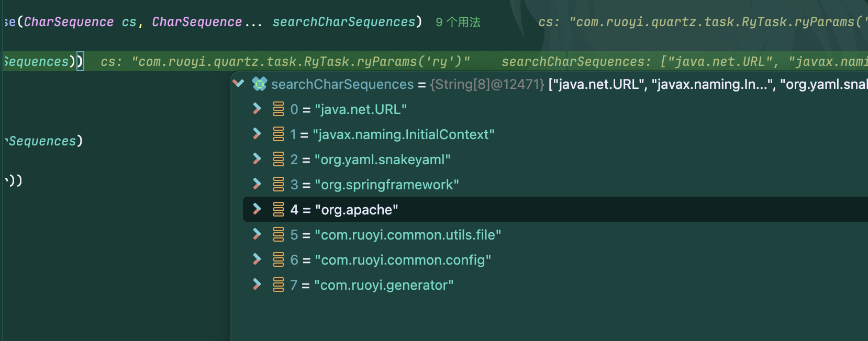
Task: Click the parameter icon beside searchCharSequences
Action: point(259,84)
